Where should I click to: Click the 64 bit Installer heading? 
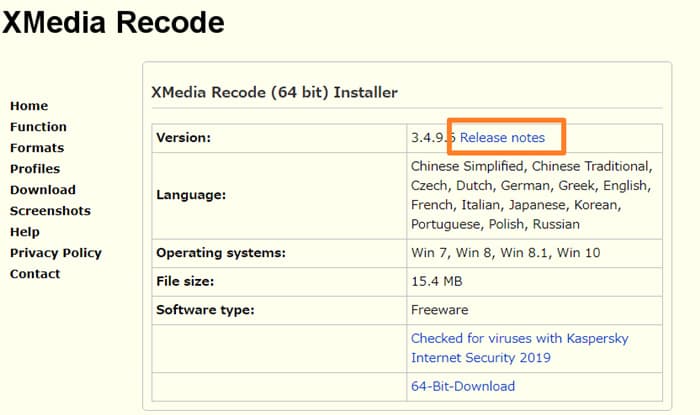tap(274, 93)
